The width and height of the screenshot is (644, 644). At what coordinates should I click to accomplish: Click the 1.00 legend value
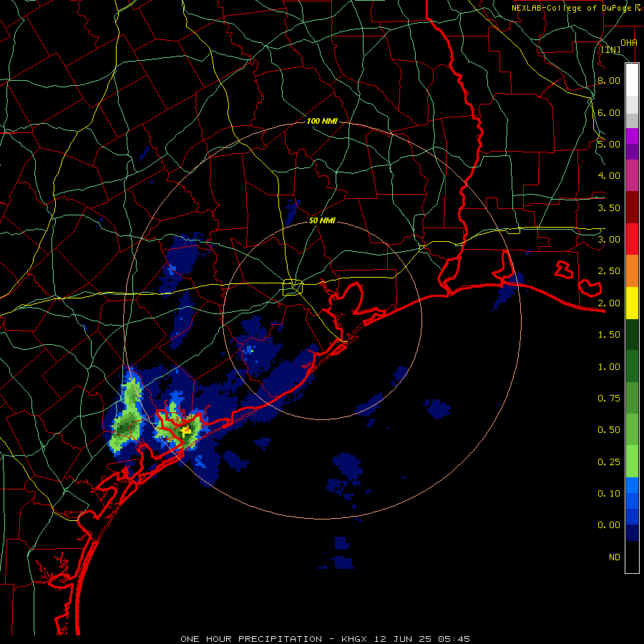pos(609,367)
